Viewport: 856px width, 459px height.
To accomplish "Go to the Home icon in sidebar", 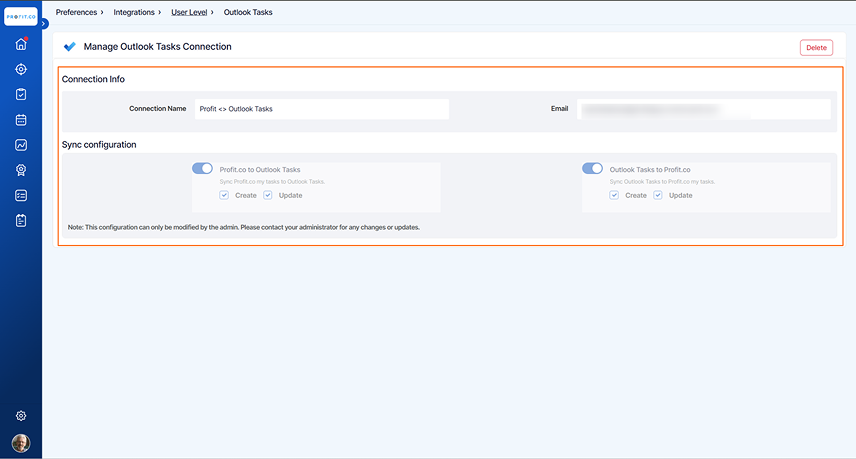I will 21,44.
